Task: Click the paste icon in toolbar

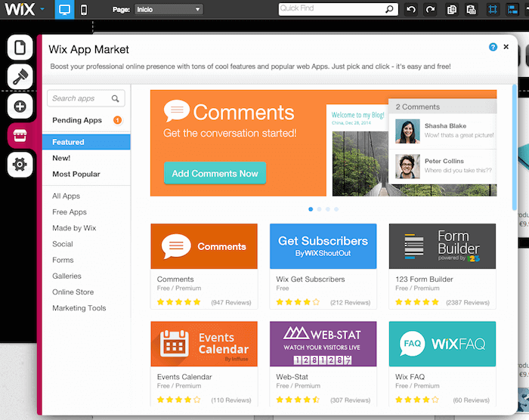Action: click(471, 10)
